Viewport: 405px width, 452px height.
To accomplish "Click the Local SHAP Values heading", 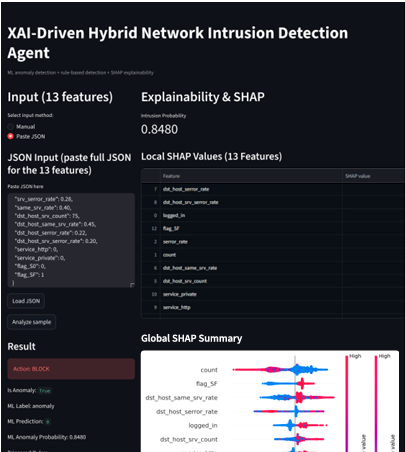I will coord(211,157).
